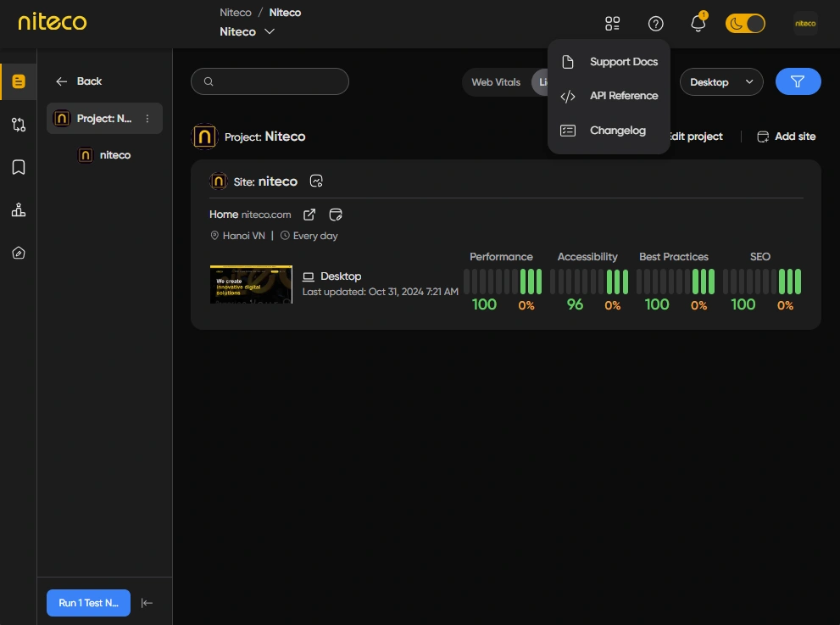Viewport: 840px width, 625px height.
Task: Switch to Web Vitals tab
Action: click(496, 82)
